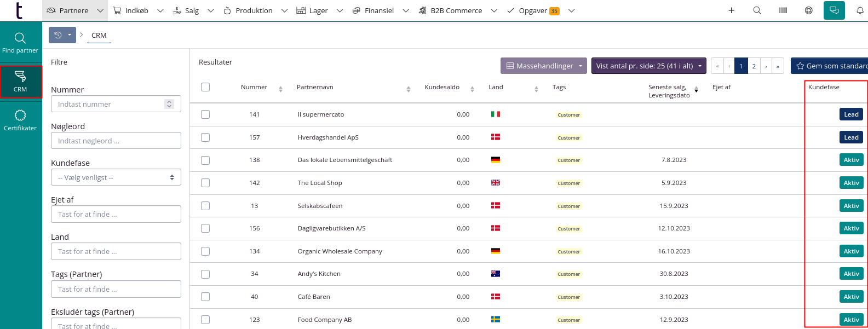This screenshot has height=329, width=868.
Task: Click the search magnifier in top bar
Action: coord(757,10)
